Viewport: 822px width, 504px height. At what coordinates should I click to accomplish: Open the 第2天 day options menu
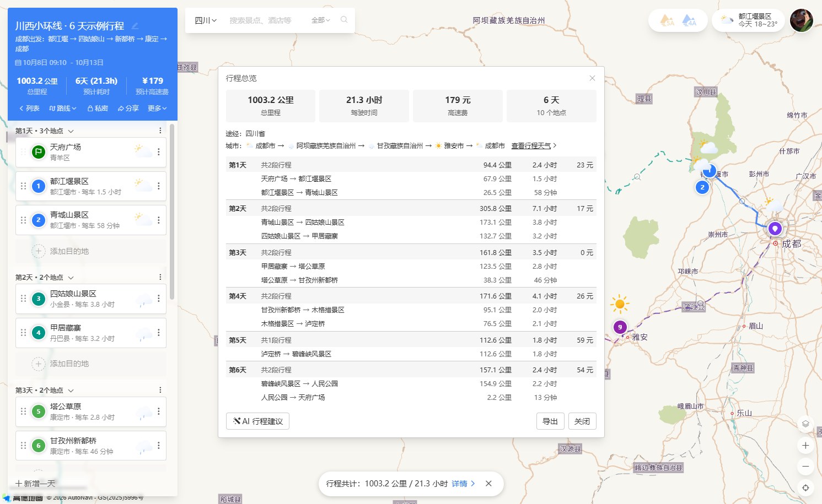pos(160,277)
